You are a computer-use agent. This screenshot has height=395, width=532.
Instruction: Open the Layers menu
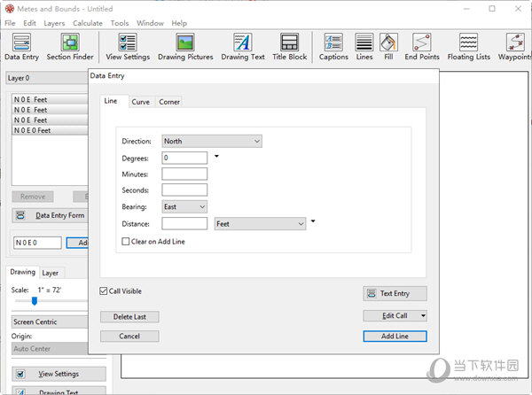(x=54, y=23)
